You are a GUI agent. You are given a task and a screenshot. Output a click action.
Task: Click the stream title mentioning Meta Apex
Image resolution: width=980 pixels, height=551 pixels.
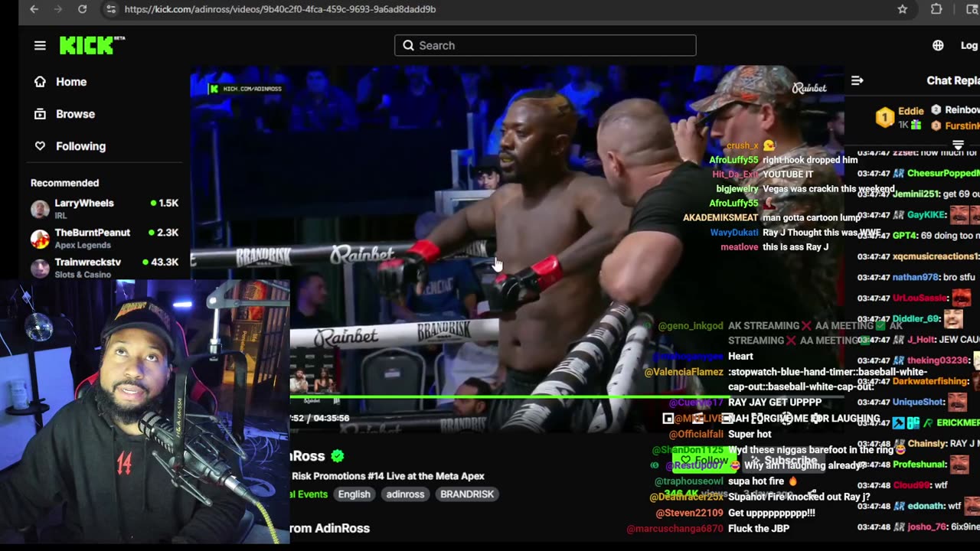click(387, 476)
